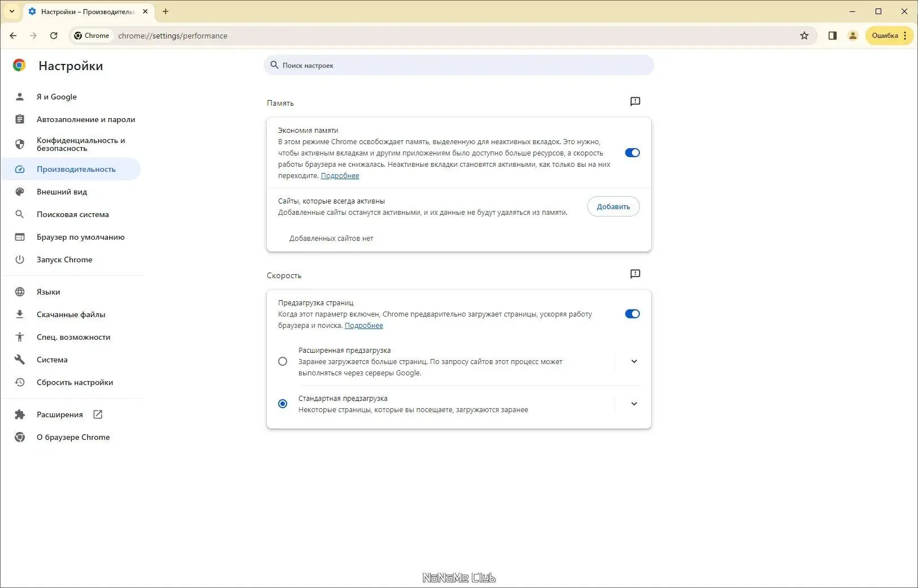
Task: Toggle the Экономия памяти switch
Action: click(x=633, y=153)
